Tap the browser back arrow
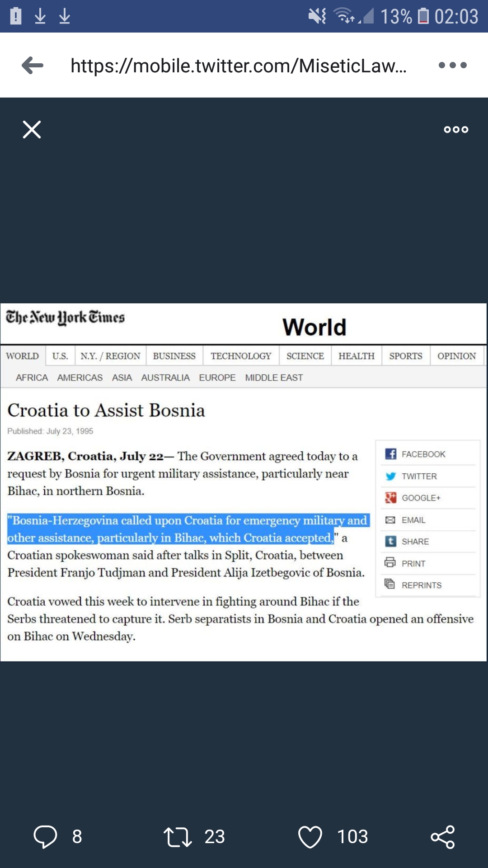This screenshot has width=488, height=868. coord(33,66)
